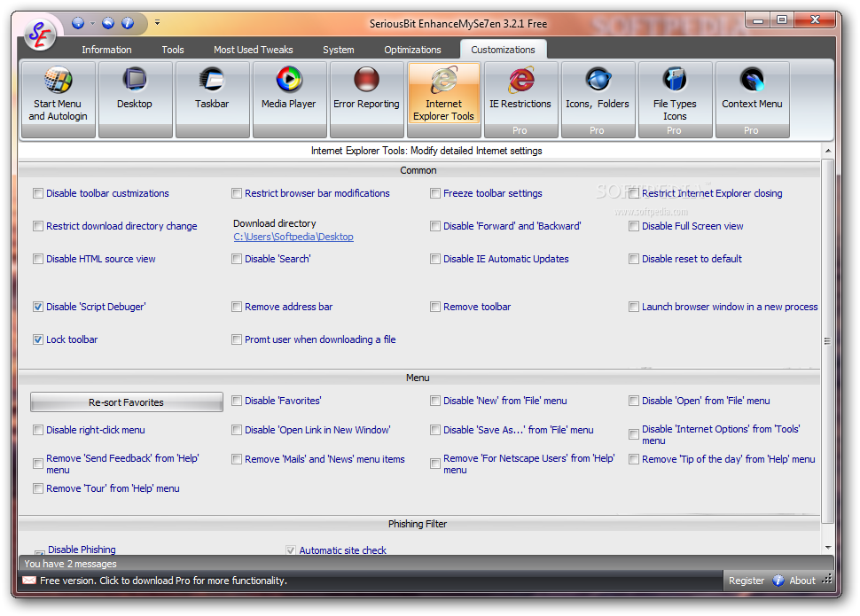
Task: Open the System tab
Action: click(339, 50)
